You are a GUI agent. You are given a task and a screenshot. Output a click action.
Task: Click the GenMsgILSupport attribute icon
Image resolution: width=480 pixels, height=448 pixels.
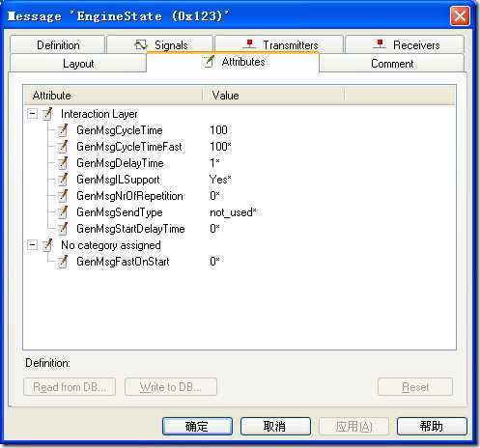pos(63,180)
